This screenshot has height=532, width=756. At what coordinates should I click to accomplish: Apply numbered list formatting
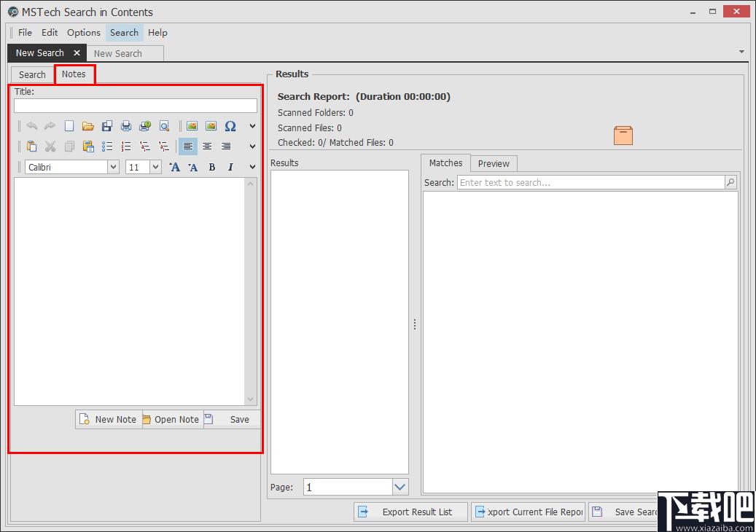point(126,146)
